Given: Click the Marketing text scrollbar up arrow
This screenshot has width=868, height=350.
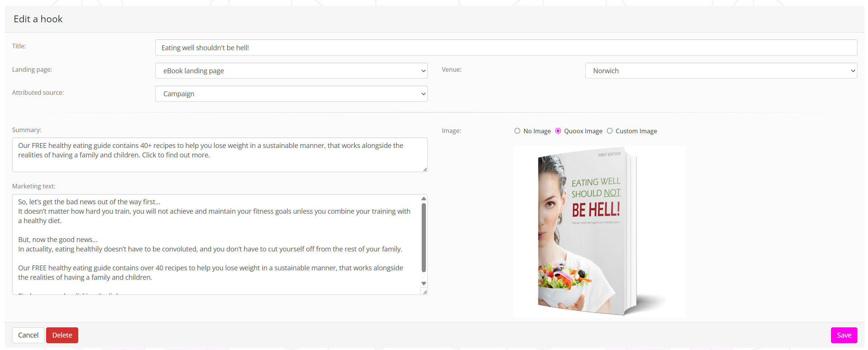Looking at the screenshot, I should tap(424, 199).
